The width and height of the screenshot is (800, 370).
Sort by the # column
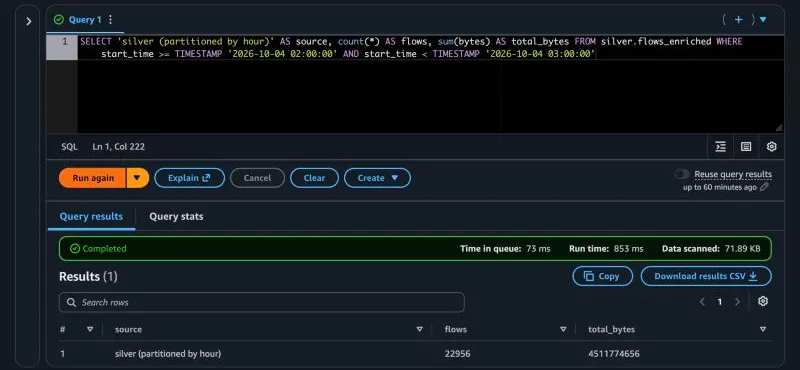90,329
